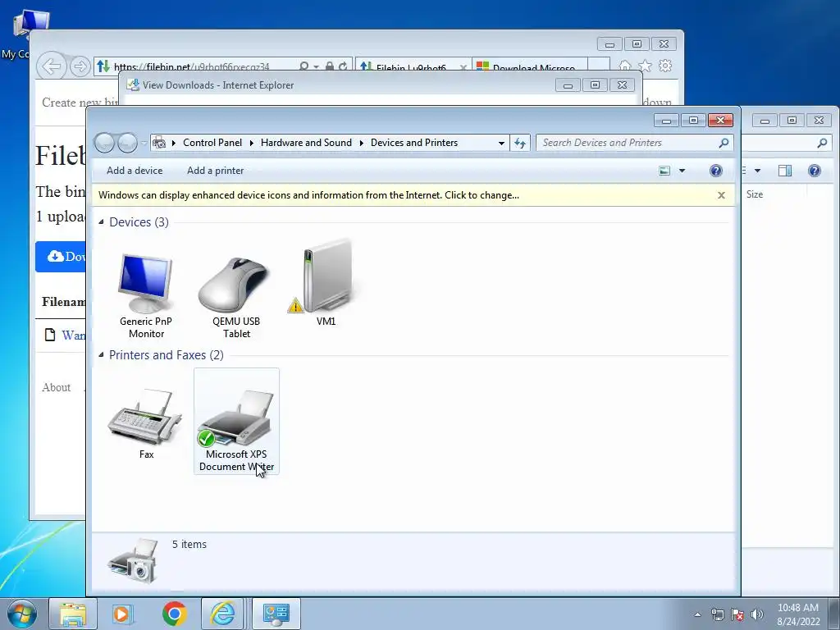This screenshot has height=630, width=840.
Task: Click Internet Explorer forward button
Action: point(80,66)
